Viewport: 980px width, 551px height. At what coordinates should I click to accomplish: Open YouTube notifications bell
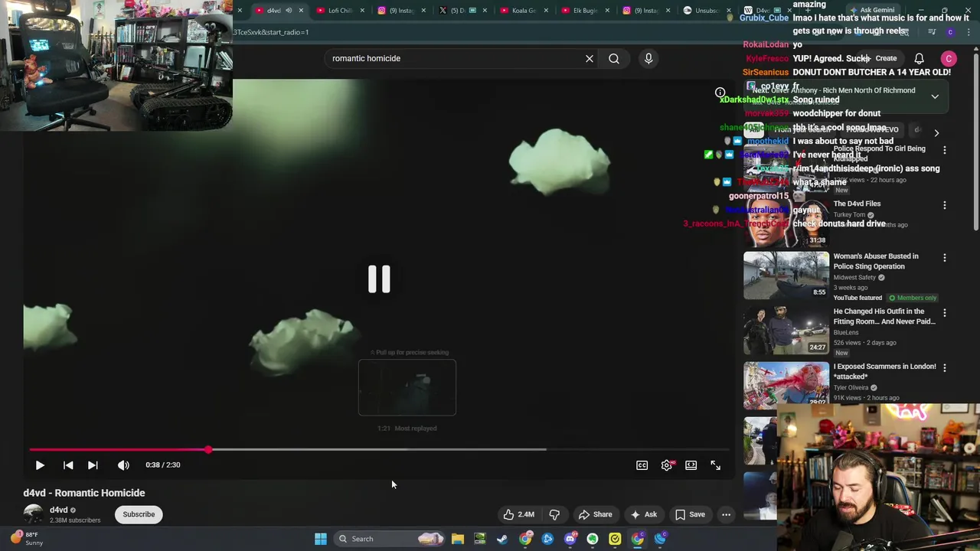point(919,58)
